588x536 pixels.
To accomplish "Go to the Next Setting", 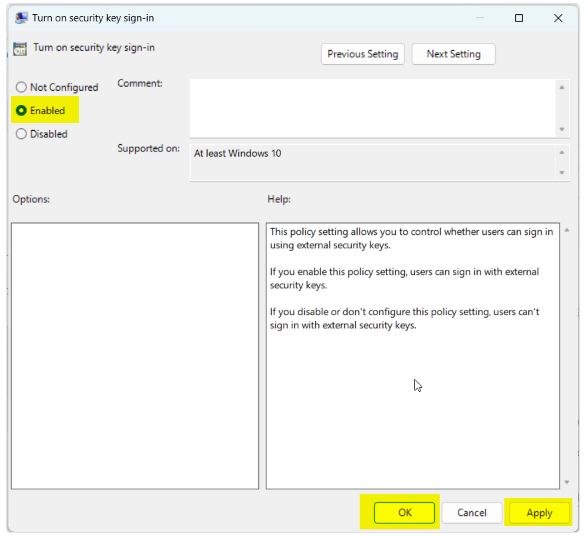I will (453, 54).
